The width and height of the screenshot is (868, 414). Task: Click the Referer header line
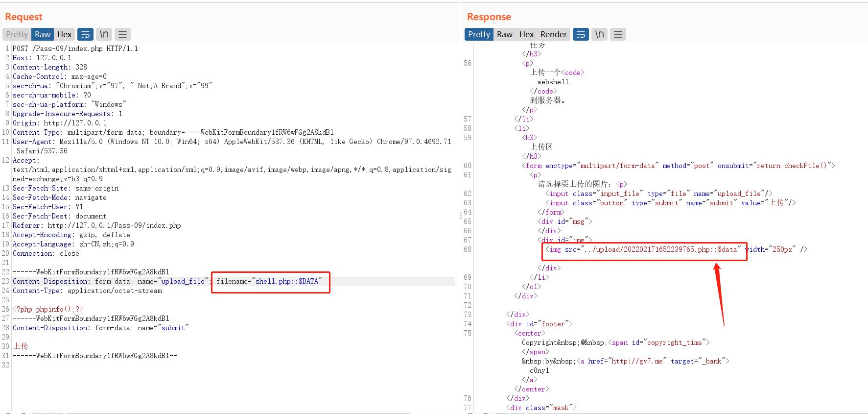tap(97, 225)
